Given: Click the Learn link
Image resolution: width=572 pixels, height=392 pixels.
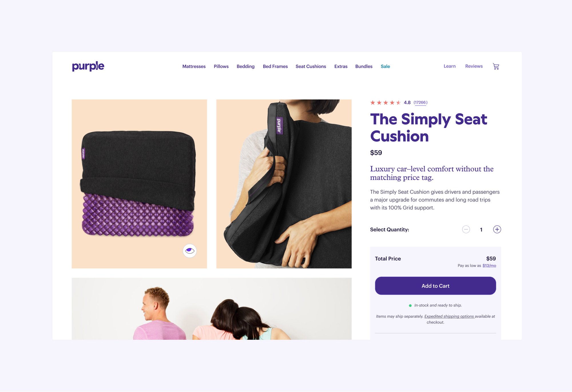Looking at the screenshot, I should [x=450, y=66].
